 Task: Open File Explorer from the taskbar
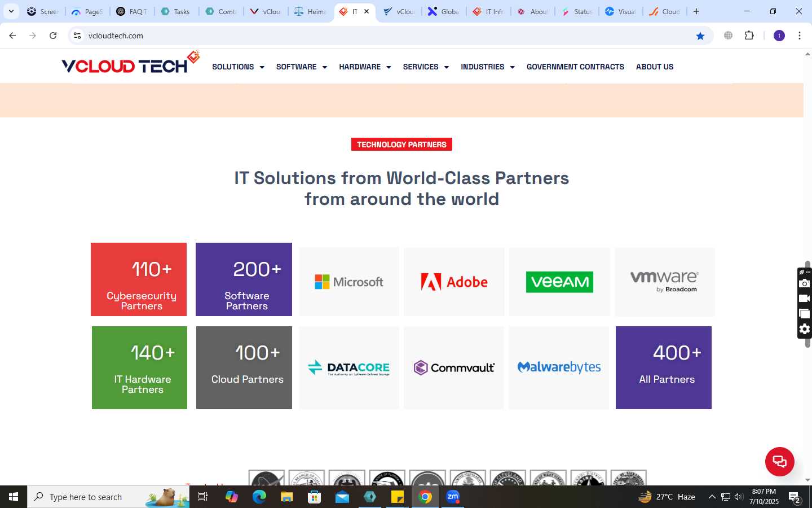[286, 497]
